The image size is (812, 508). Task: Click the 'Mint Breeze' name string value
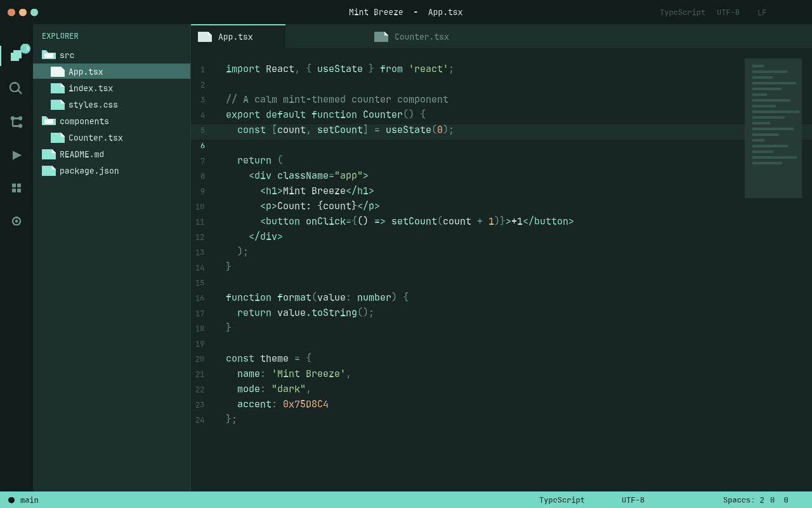point(308,374)
